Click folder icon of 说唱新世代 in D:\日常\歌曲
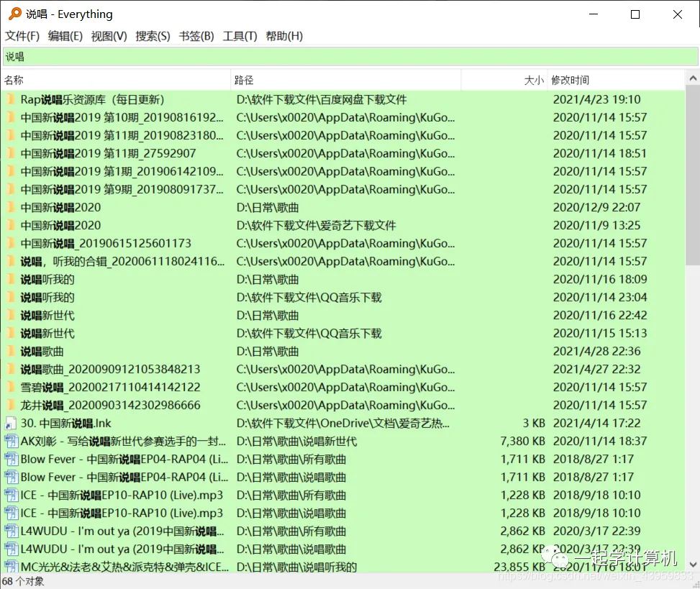The height and width of the screenshot is (589, 700). pyautogui.click(x=11, y=316)
